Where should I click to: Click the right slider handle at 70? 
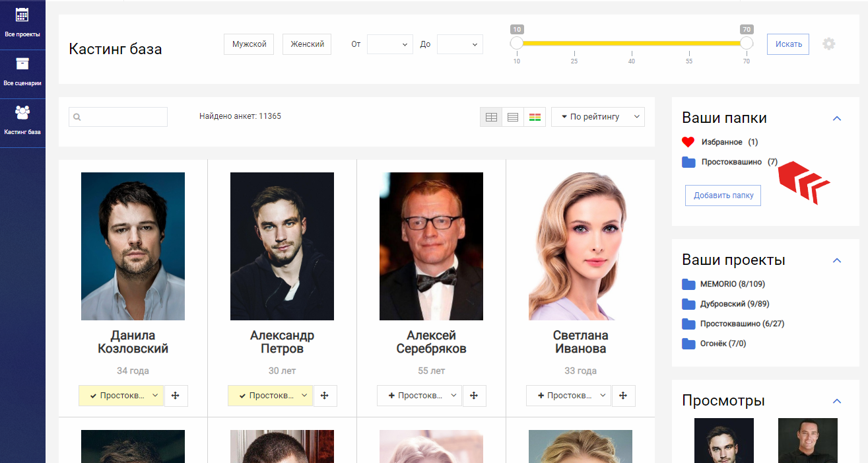[747, 43]
